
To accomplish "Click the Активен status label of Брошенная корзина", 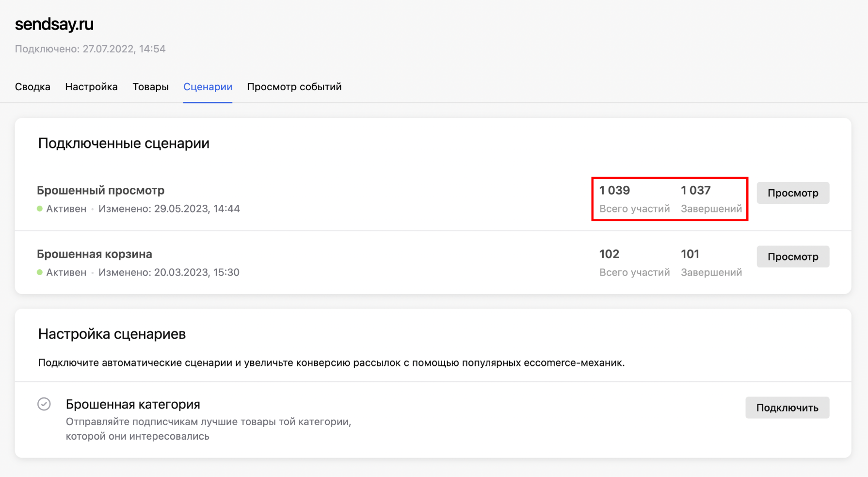I will point(66,272).
